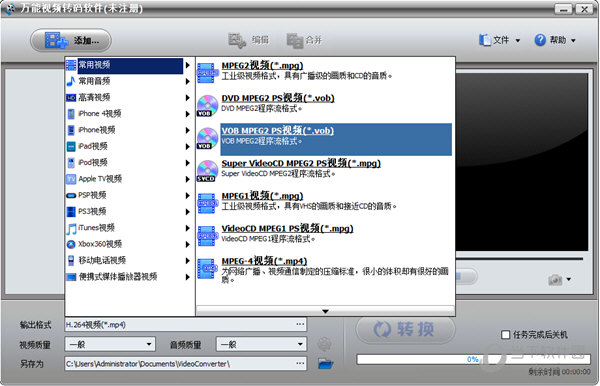Click the TV icon beside Apple TV视频

[71, 179]
